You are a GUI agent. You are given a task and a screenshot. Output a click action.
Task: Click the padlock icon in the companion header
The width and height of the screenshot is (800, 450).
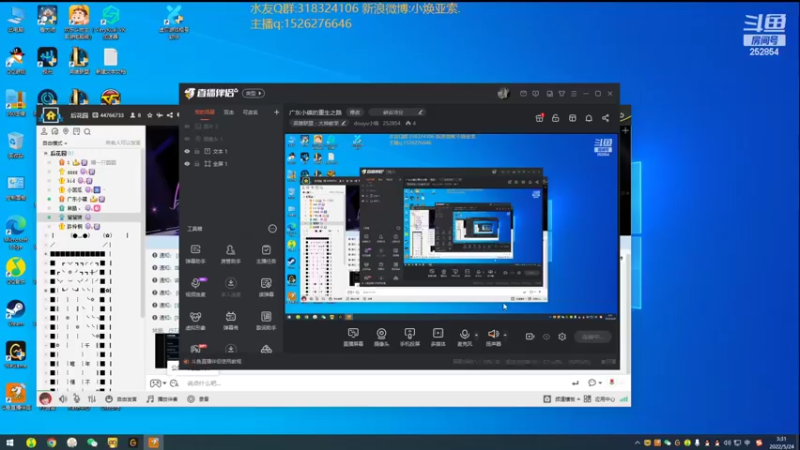556,118
